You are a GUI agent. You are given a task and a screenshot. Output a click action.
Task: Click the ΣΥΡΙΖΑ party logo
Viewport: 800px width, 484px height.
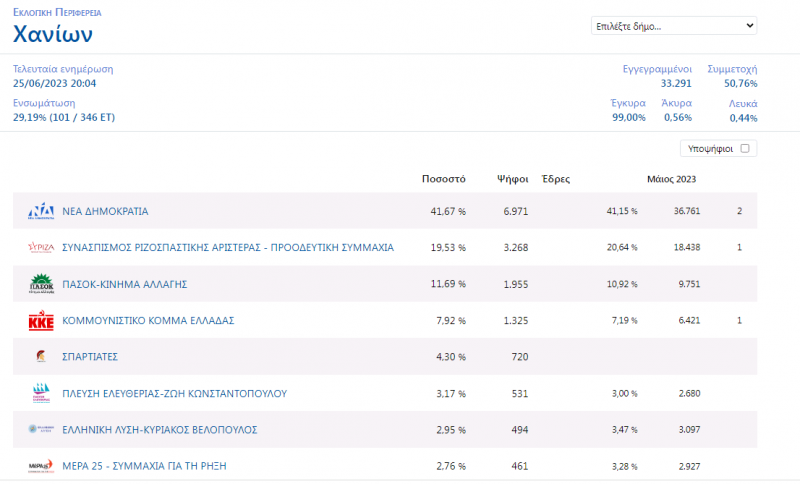pyautogui.click(x=41, y=247)
